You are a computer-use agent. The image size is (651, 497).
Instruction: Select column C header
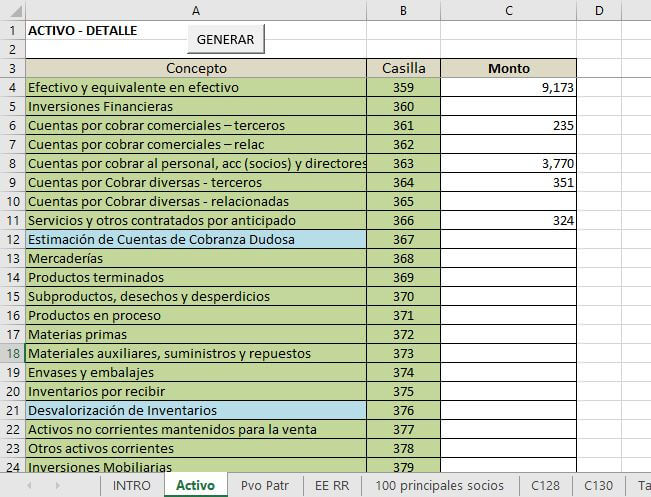coord(508,10)
